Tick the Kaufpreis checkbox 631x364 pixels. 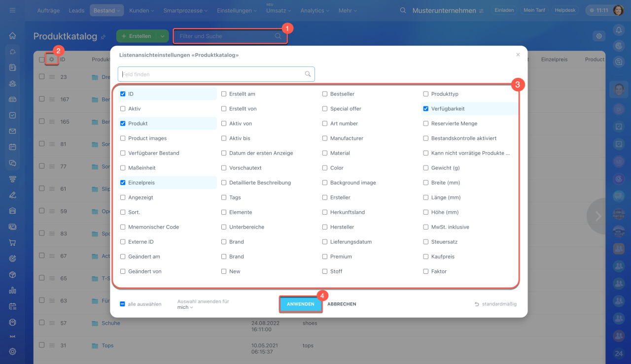pyautogui.click(x=426, y=257)
